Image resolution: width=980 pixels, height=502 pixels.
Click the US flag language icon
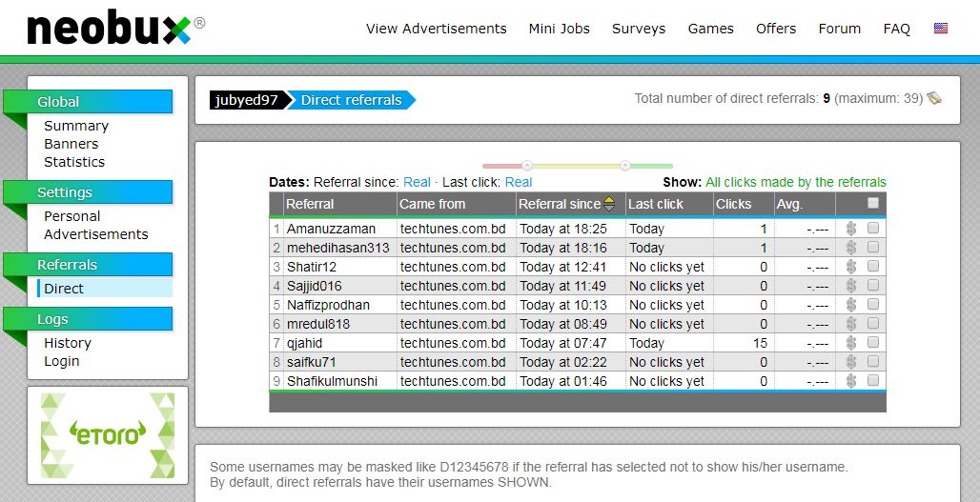pos(941,29)
